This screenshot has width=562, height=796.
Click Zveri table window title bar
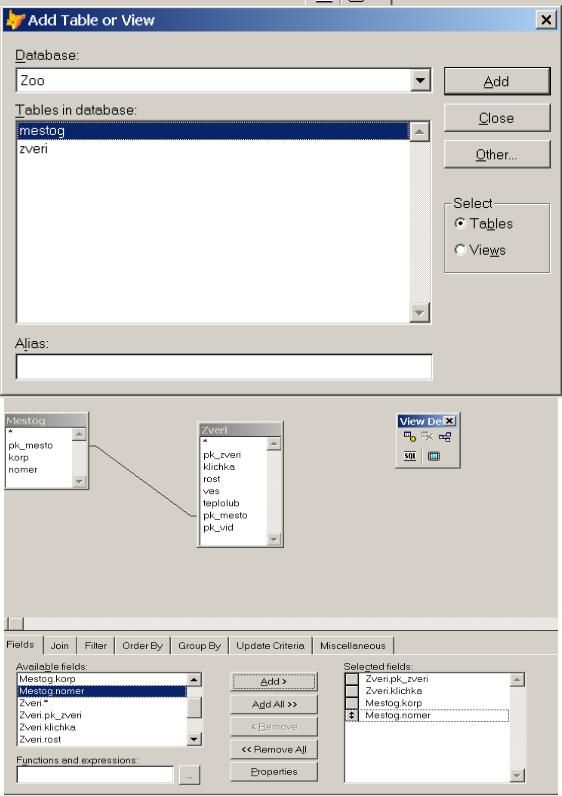(x=240, y=430)
